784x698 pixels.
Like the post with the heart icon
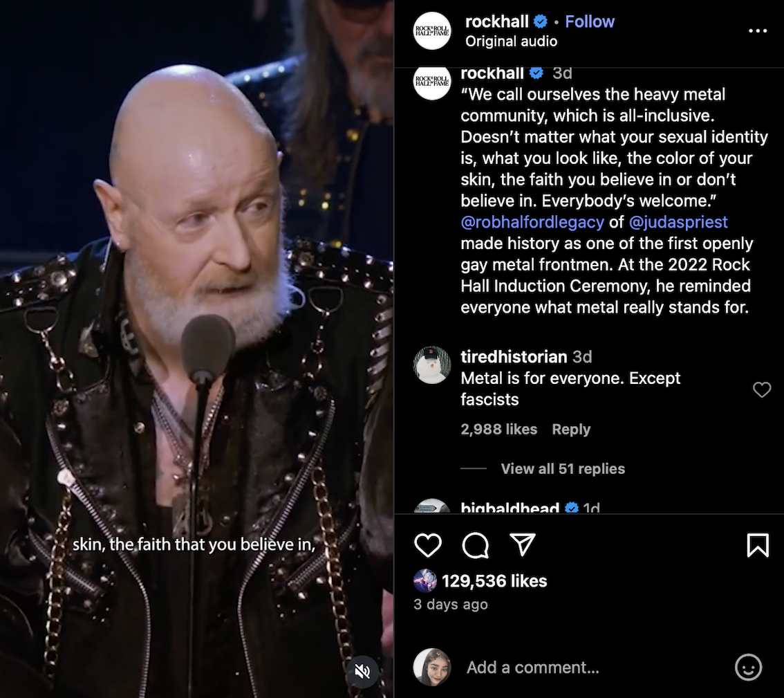pyautogui.click(x=428, y=545)
